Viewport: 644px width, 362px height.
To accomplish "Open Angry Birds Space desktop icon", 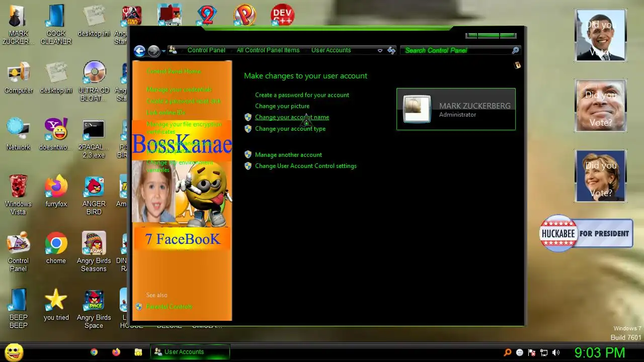I will coord(94,309).
